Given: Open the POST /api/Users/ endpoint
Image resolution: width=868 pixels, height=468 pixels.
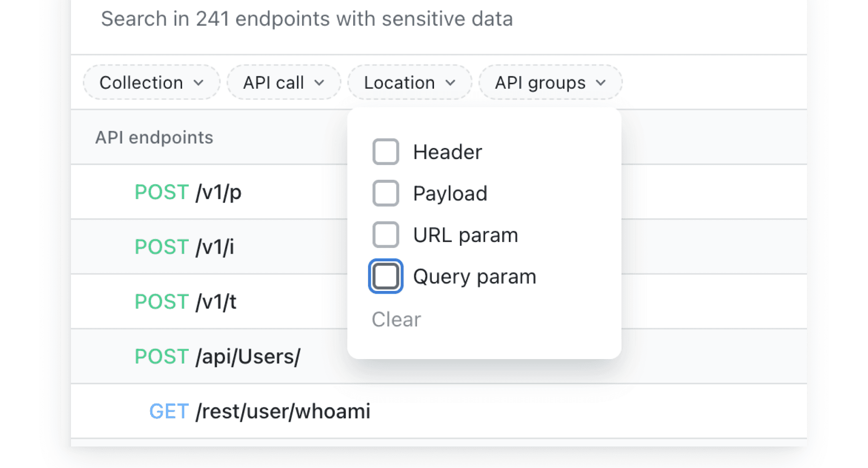Looking at the screenshot, I should (217, 356).
